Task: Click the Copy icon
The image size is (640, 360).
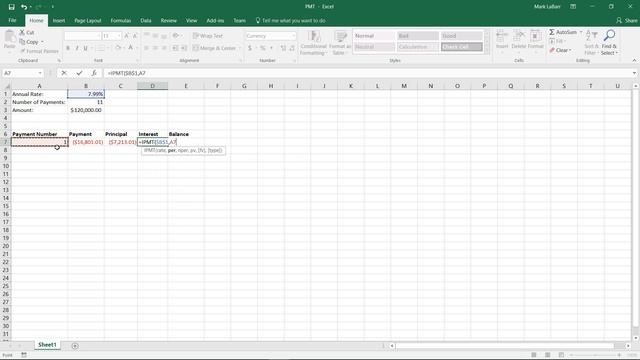Action: click(22, 42)
